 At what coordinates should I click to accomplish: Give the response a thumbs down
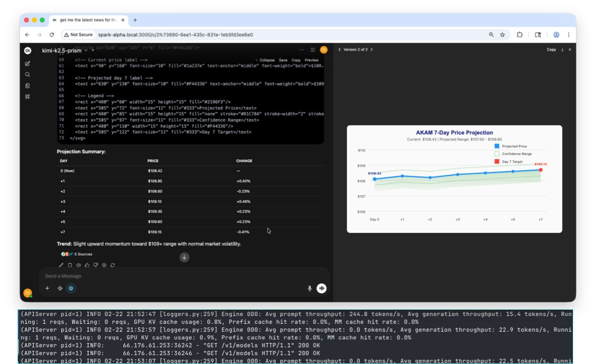(x=95, y=265)
